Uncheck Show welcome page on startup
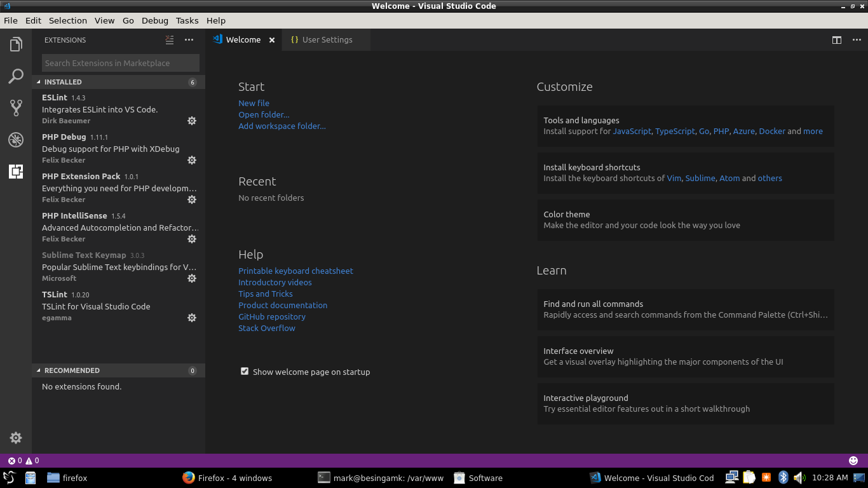 pos(245,371)
